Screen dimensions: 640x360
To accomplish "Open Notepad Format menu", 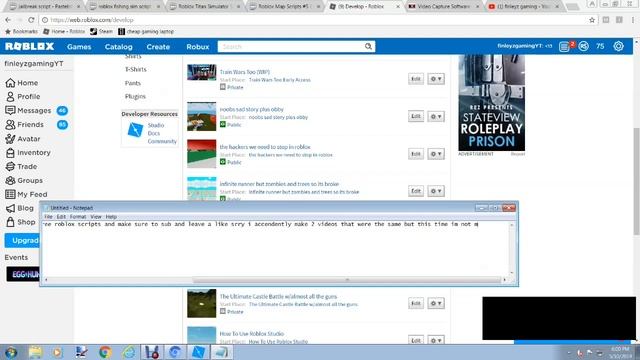I will 78,217.
